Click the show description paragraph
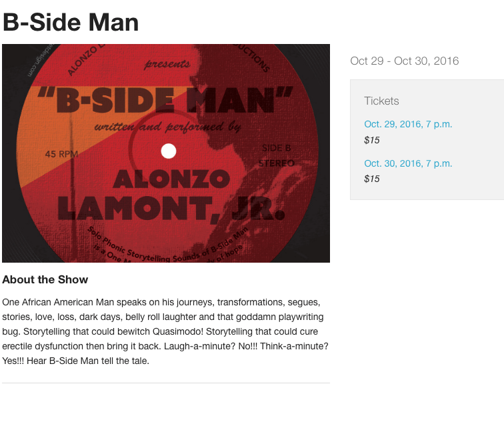 coord(165,331)
